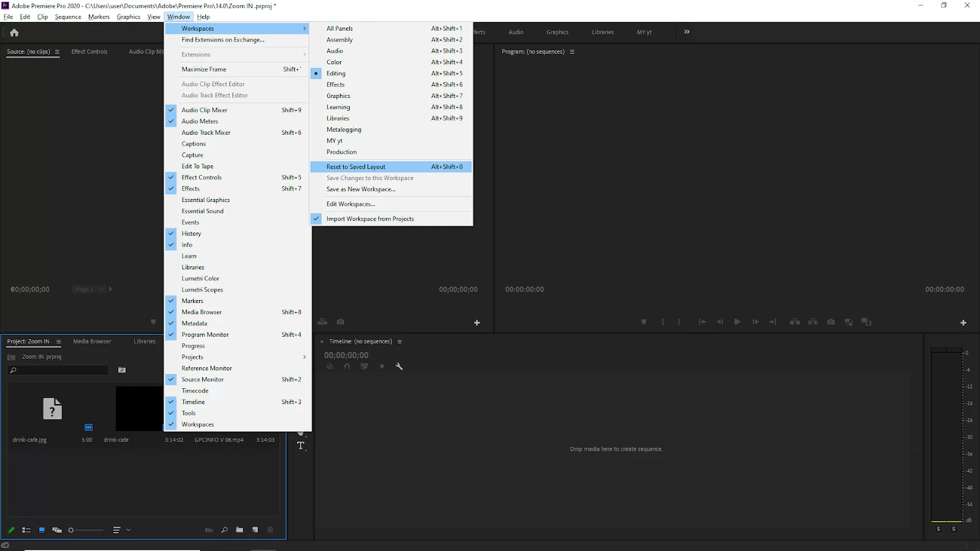Open the workspace overflow chevron menu
The height and width of the screenshot is (551, 980).
point(687,32)
